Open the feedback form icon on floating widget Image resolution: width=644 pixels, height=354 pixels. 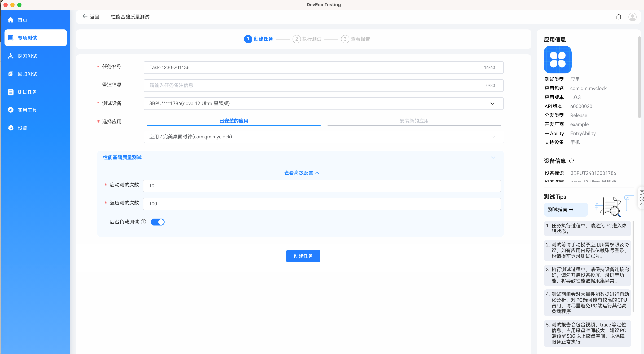(642, 192)
